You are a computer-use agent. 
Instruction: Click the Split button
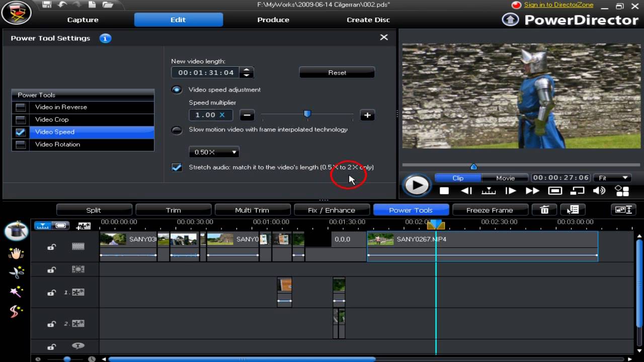coord(94,210)
